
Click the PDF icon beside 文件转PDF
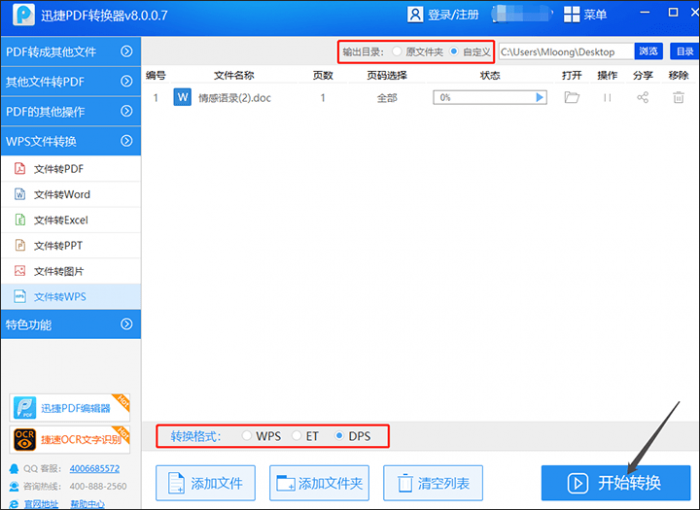pos(20,168)
